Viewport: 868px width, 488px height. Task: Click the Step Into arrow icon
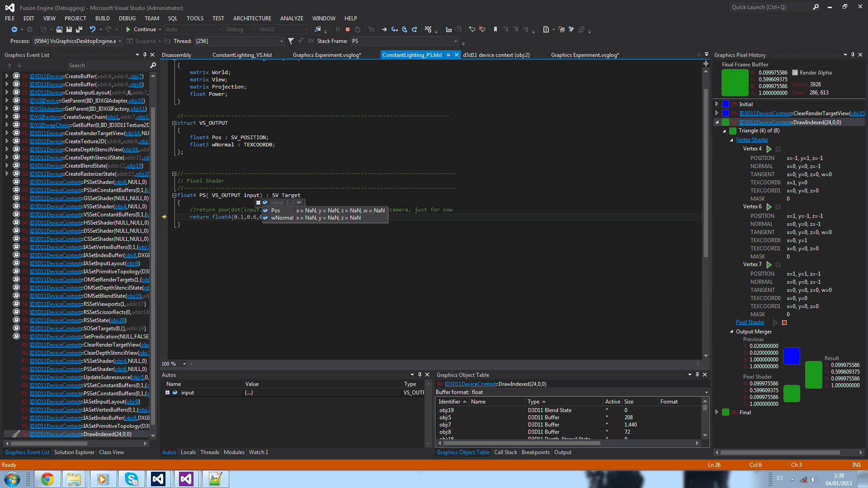pos(395,29)
